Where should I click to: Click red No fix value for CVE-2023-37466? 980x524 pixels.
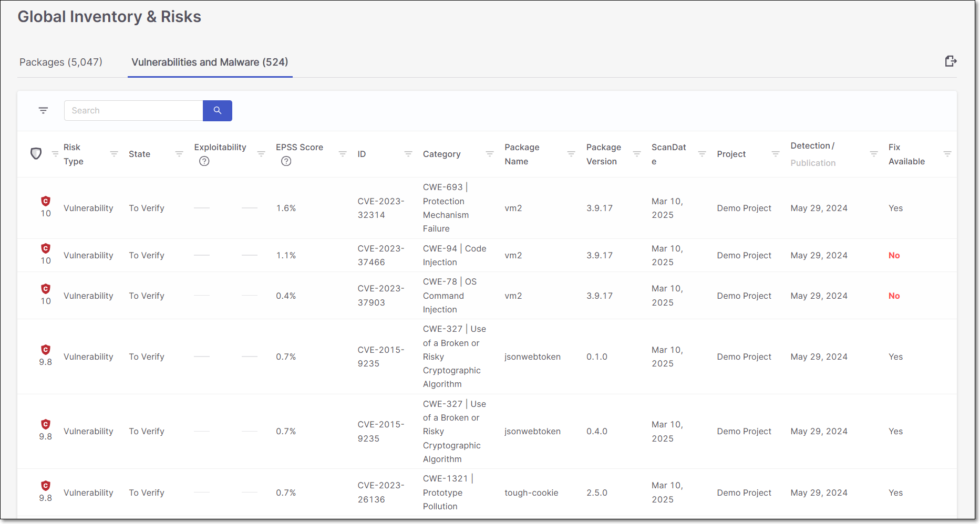coord(894,255)
